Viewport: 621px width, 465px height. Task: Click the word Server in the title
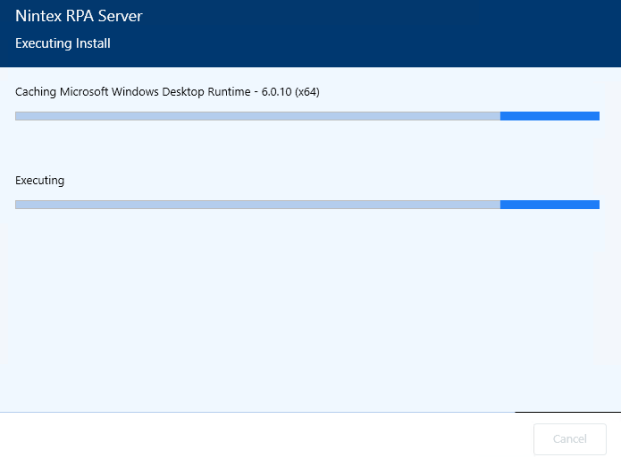pyautogui.click(x=120, y=16)
